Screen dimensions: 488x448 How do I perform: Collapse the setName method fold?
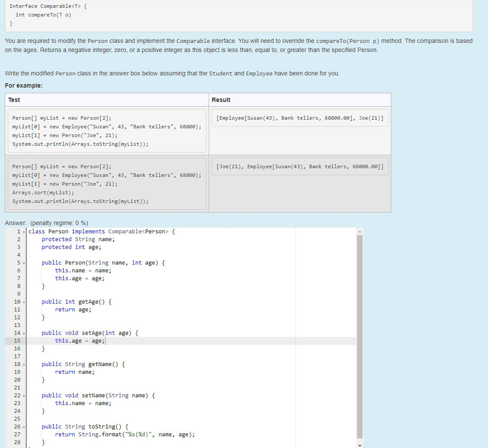click(23, 395)
